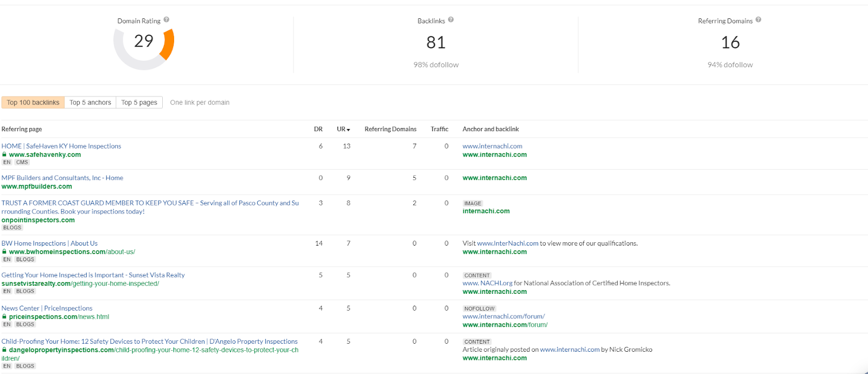This screenshot has width=868, height=374.
Task: Click One link per domain
Action: click(200, 102)
